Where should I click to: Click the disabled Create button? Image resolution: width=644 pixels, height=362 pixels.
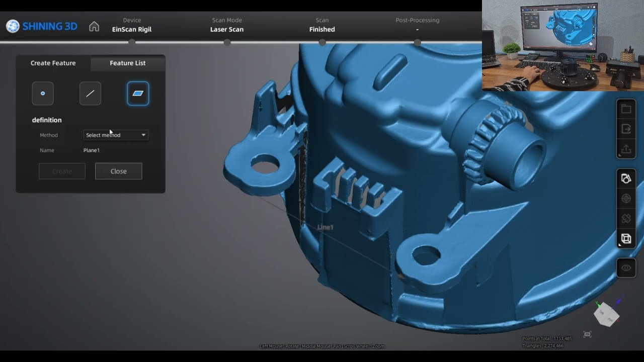click(x=62, y=171)
